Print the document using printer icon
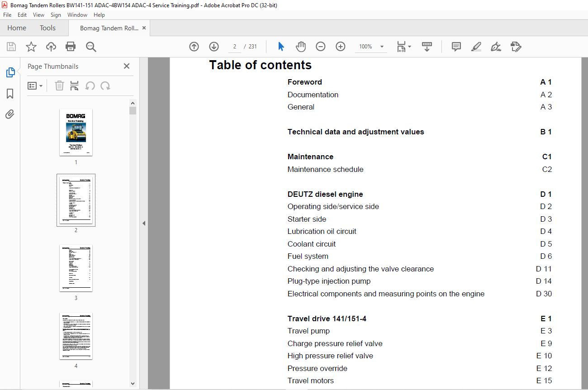This screenshot has height=390, width=588. pos(71,47)
